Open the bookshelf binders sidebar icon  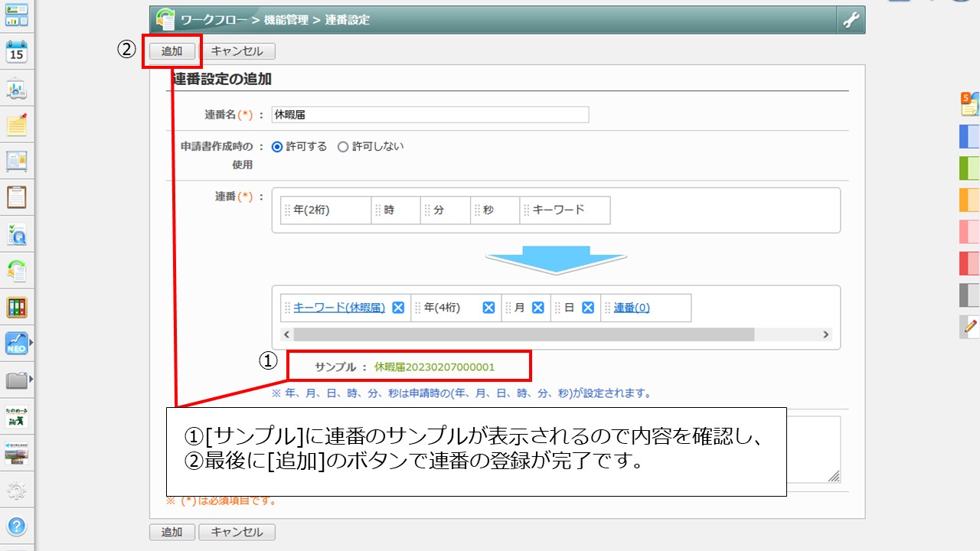click(16, 307)
